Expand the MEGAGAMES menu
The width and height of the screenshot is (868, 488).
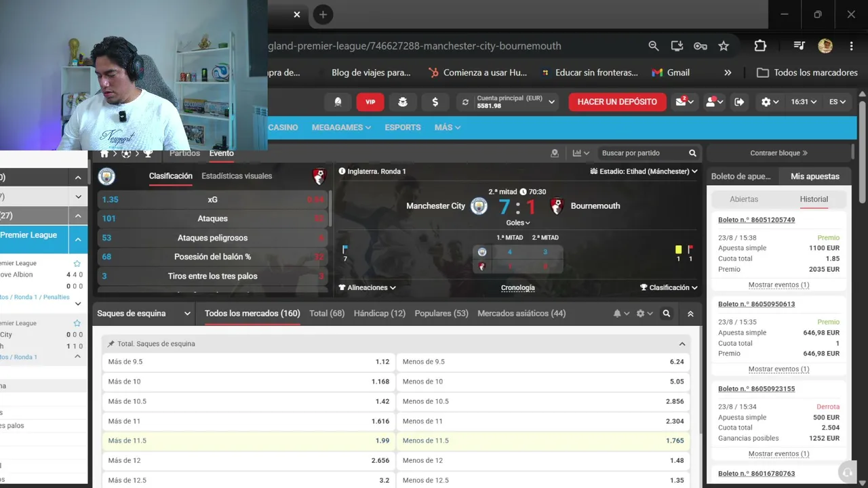click(341, 127)
